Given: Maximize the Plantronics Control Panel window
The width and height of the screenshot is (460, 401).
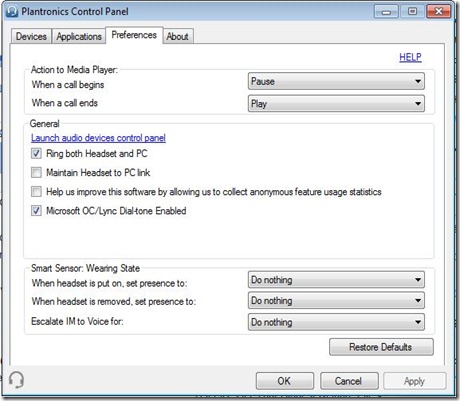Looking at the screenshot, I should pos(412,12).
